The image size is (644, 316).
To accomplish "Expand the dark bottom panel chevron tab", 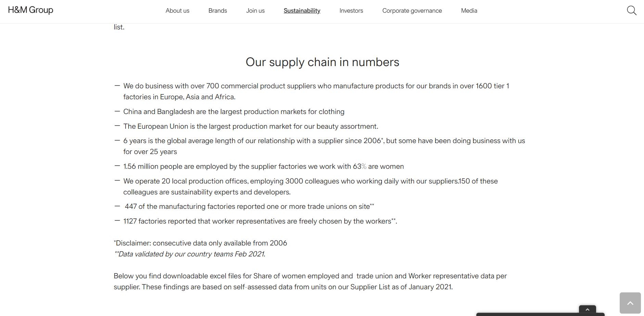I will [587, 309].
